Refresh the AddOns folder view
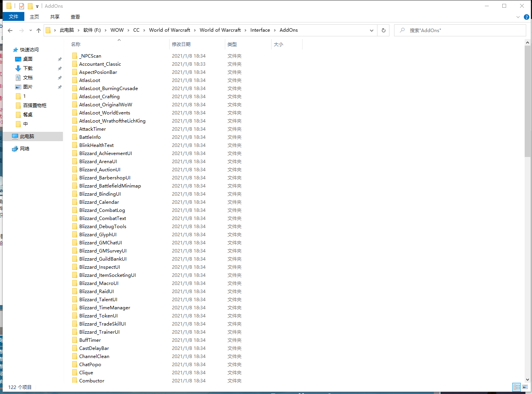This screenshot has width=532, height=394. [x=383, y=30]
